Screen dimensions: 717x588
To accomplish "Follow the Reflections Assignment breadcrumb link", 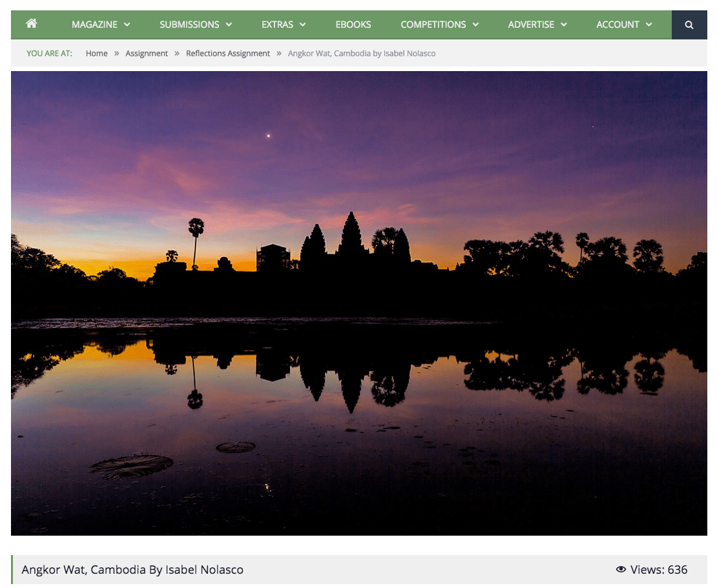I will 228,53.
